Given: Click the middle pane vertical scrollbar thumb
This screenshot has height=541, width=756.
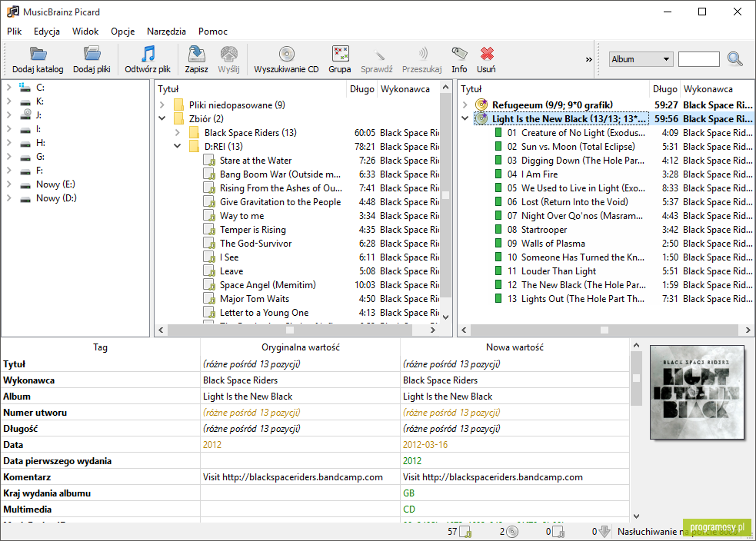Looking at the screenshot, I should pos(446,195).
